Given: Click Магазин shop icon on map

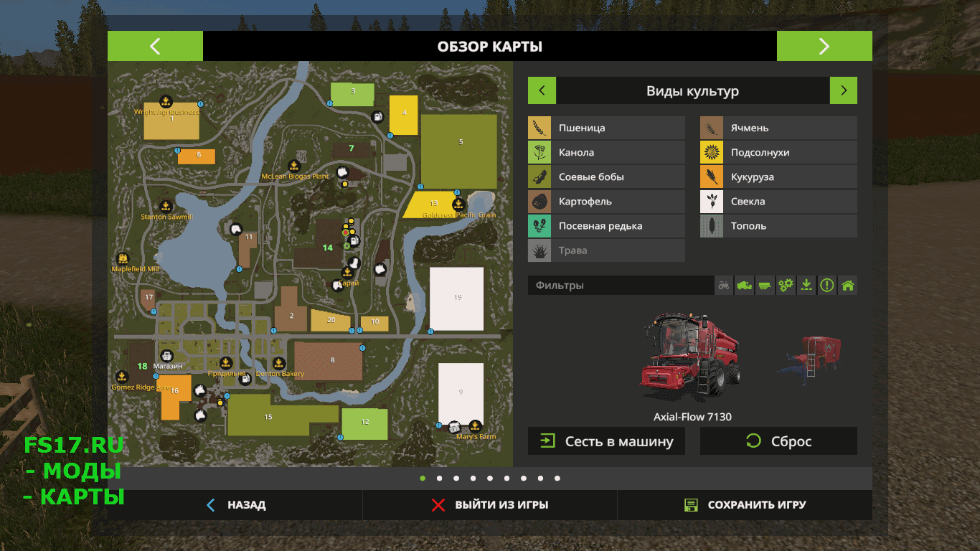Looking at the screenshot, I should pyautogui.click(x=166, y=355).
